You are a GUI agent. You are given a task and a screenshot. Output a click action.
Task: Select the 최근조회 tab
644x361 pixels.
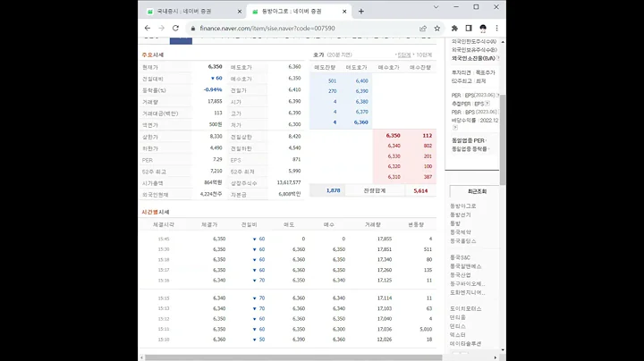[x=477, y=191]
